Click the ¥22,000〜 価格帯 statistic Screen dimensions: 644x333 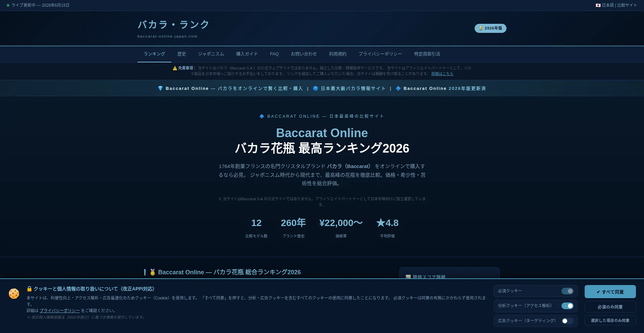point(341,228)
